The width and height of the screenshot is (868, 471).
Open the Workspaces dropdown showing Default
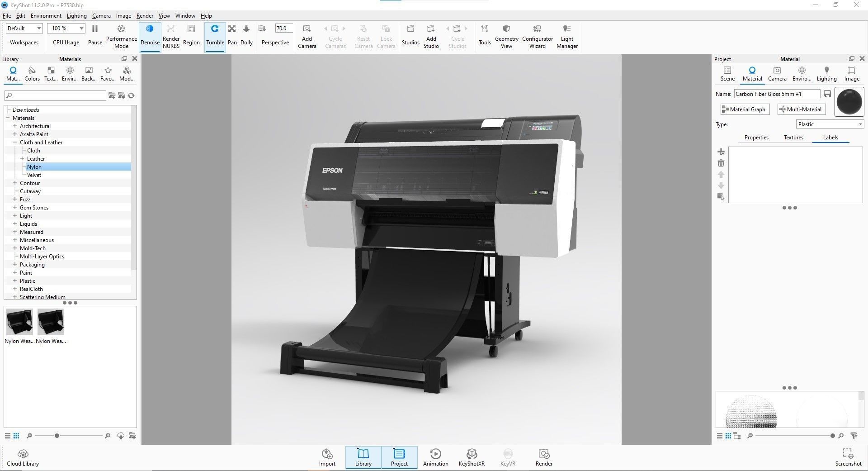[x=24, y=28]
